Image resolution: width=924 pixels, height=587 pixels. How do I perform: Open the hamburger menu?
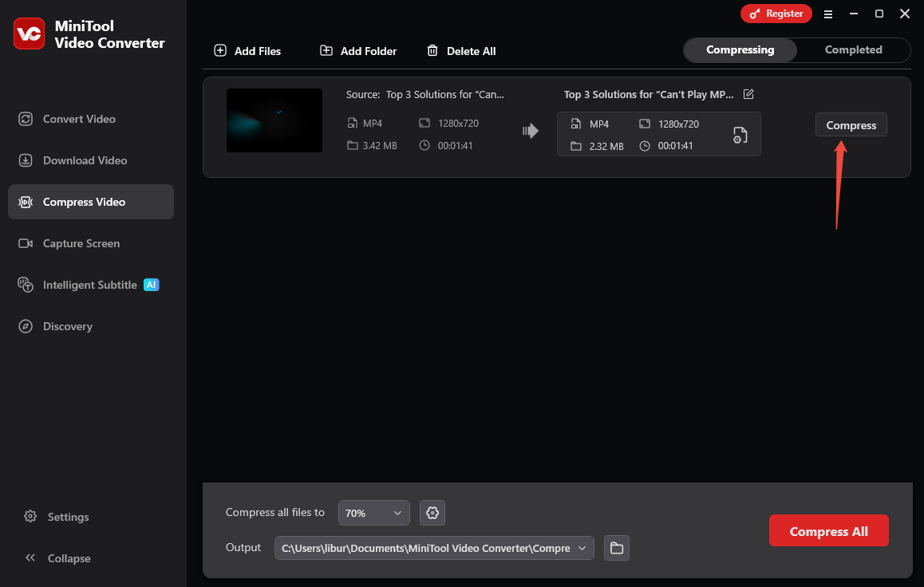[828, 14]
